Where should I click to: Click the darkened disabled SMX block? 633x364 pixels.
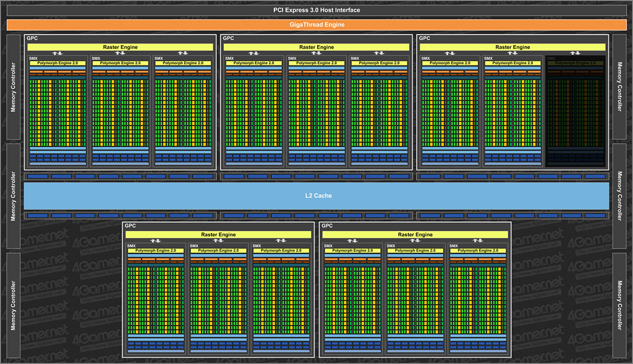click(575, 111)
